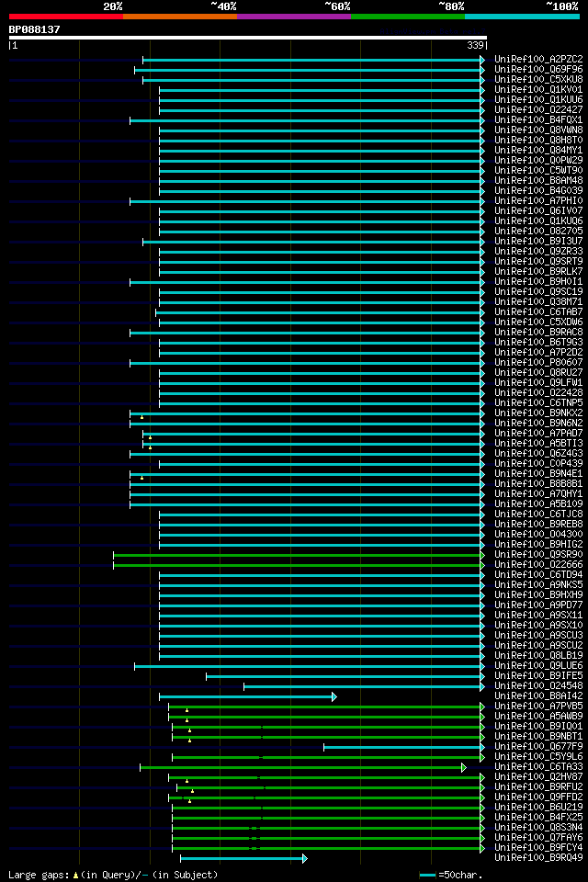Click the white query sequence bar

247,38
